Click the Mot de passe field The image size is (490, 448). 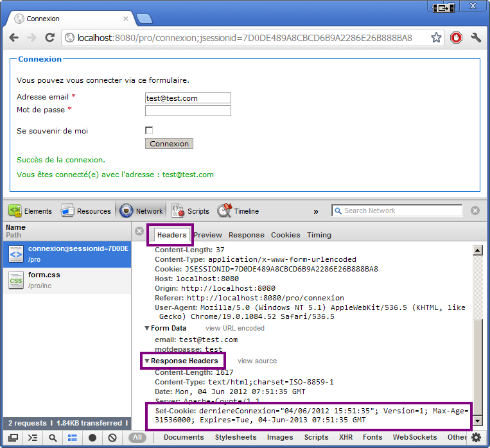(188, 110)
